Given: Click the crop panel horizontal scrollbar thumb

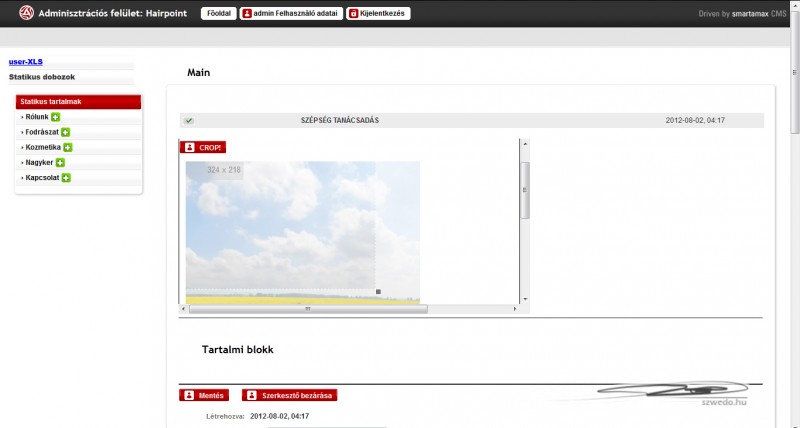Looking at the screenshot, I should 308,309.
